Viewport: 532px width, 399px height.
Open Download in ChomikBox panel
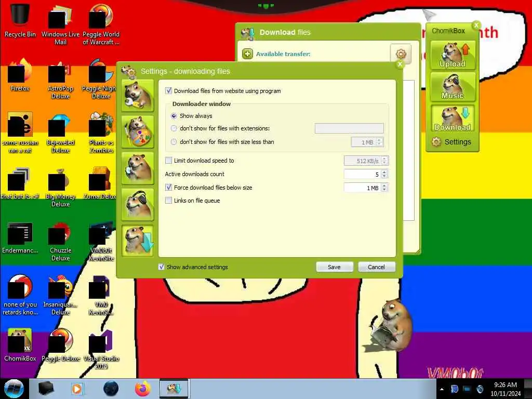point(453,118)
